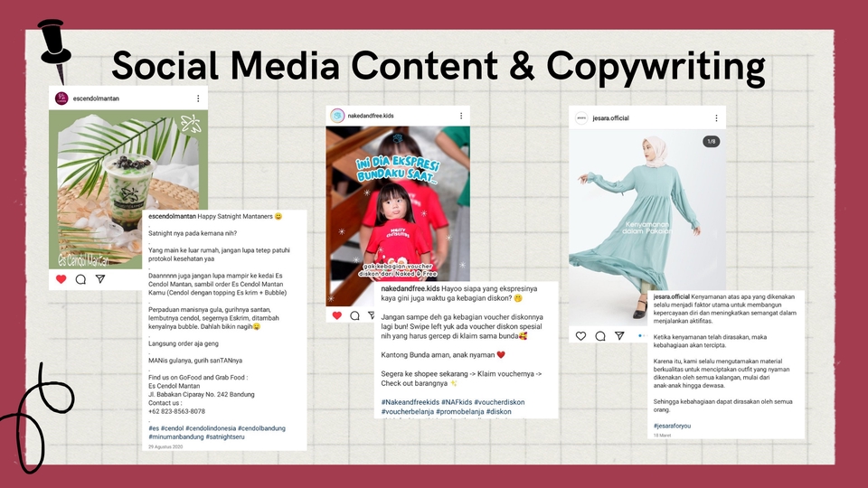The height and width of the screenshot is (488, 868).
Task: Like the escendolmantan post heart icon
Action: pos(61,279)
